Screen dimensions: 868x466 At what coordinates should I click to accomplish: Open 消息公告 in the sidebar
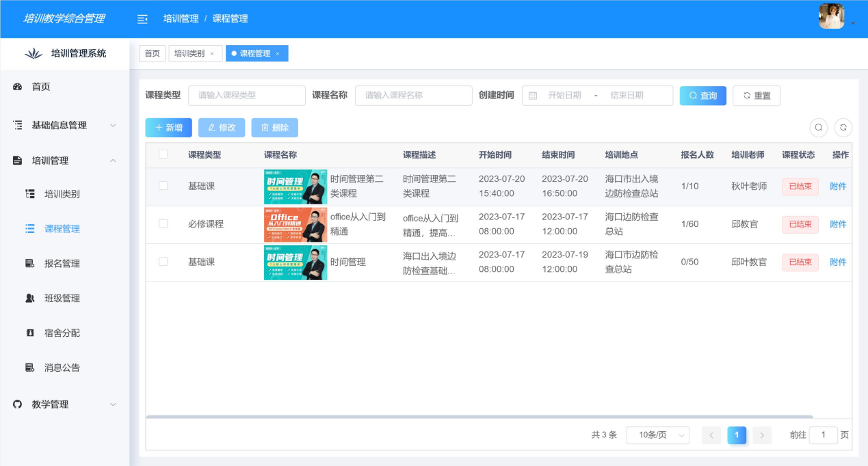pos(62,368)
